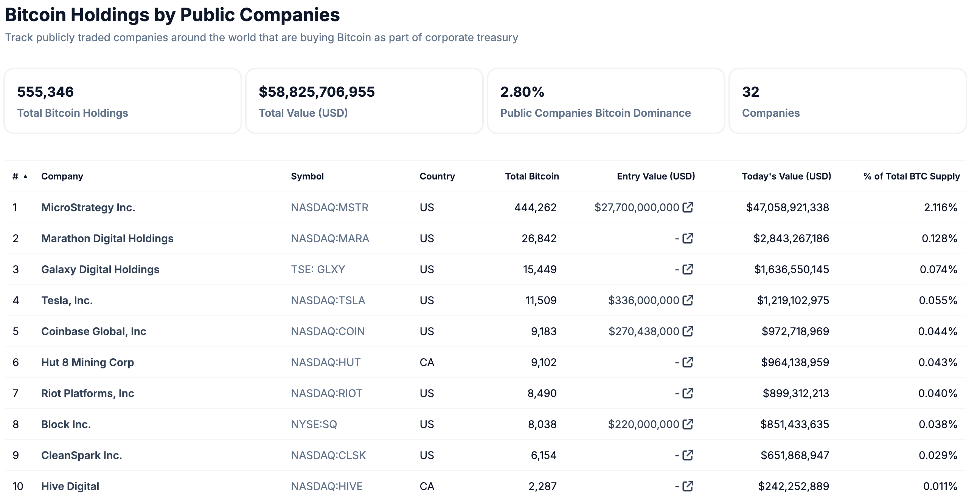980x498 pixels.
Task: Click the MicroStrategy Inc. company name
Action: click(88, 207)
